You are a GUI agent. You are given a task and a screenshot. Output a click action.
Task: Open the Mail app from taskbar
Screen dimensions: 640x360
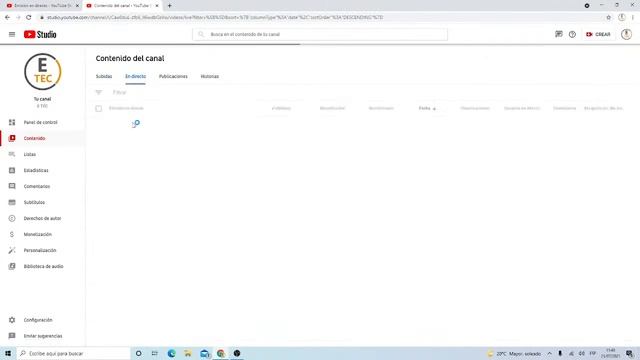[204, 353]
